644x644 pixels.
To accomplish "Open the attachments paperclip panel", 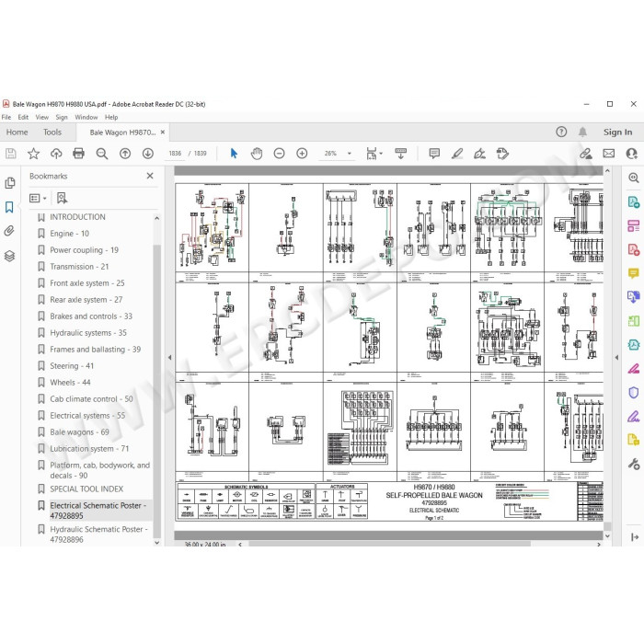I will pos(9,231).
